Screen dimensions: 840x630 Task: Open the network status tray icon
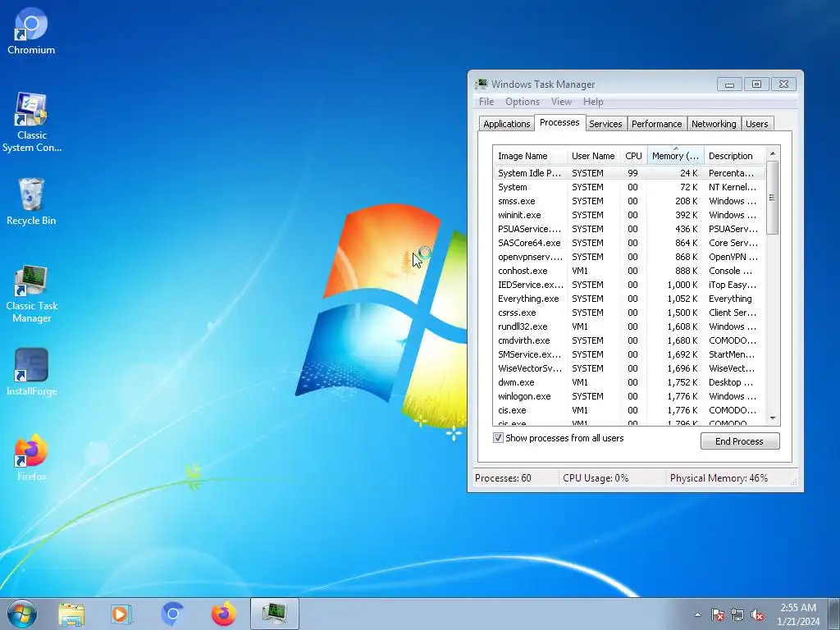pyautogui.click(x=737, y=615)
